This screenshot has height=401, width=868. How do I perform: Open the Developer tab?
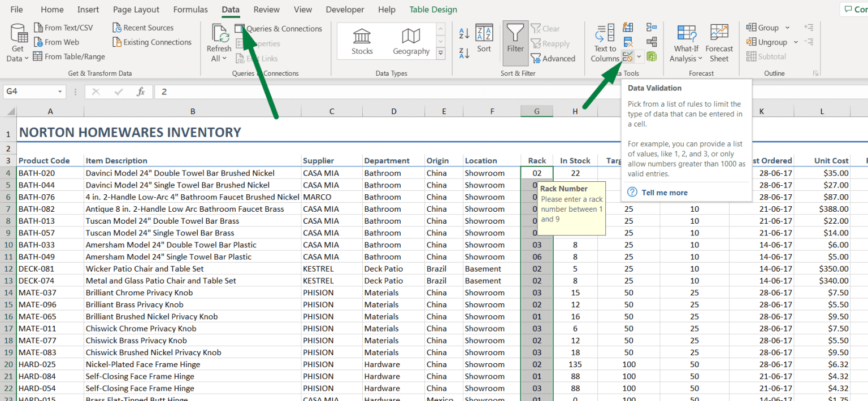click(x=345, y=10)
